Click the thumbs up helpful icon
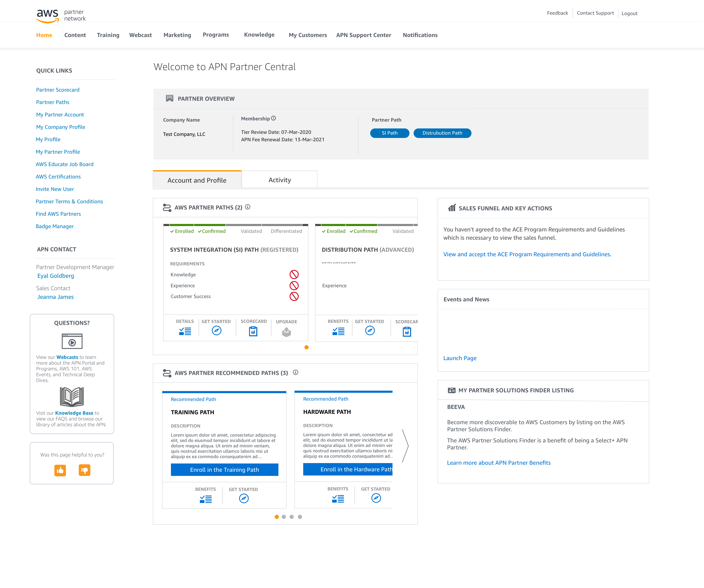Image resolution: width=704 pixels, height=588 pixels. [60, 470]
